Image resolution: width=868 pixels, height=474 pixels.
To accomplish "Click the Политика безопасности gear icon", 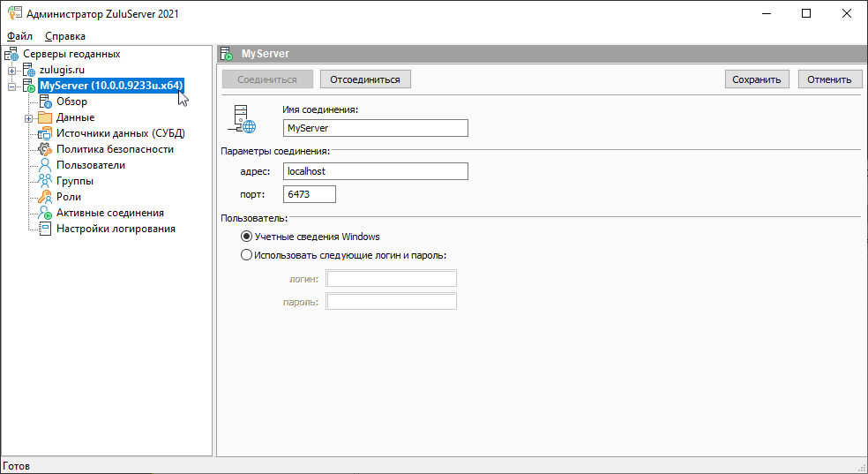I will (46, 149).
